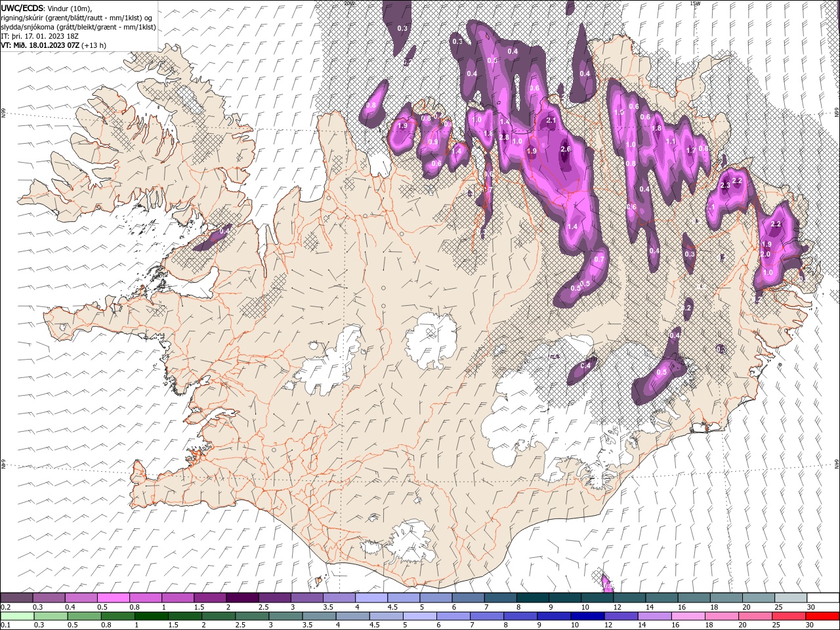Select the 2.1 snowfall value on the map
The image size is (840, 630).
tap(551, 121)
